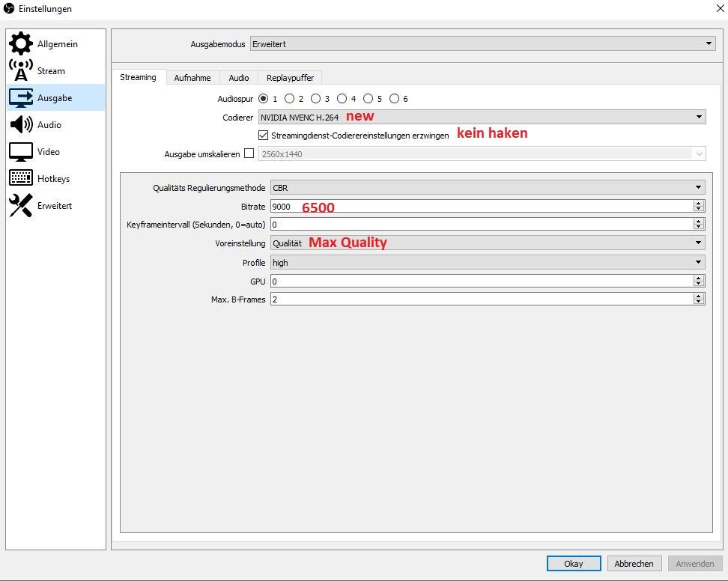
Task: Uncheck Streamingdienst-Codierereinstellungen erzwingen checkbox
Action: click(263, 135)
